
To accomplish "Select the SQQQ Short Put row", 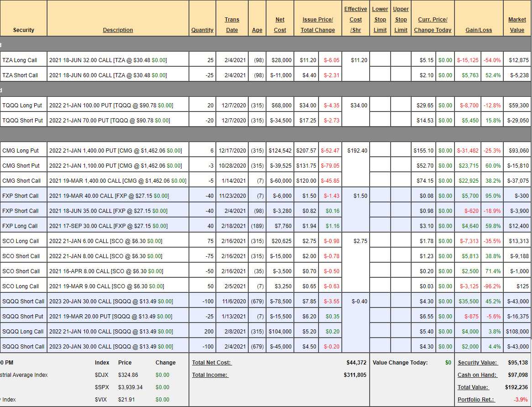I will click(x=23, y=316).
